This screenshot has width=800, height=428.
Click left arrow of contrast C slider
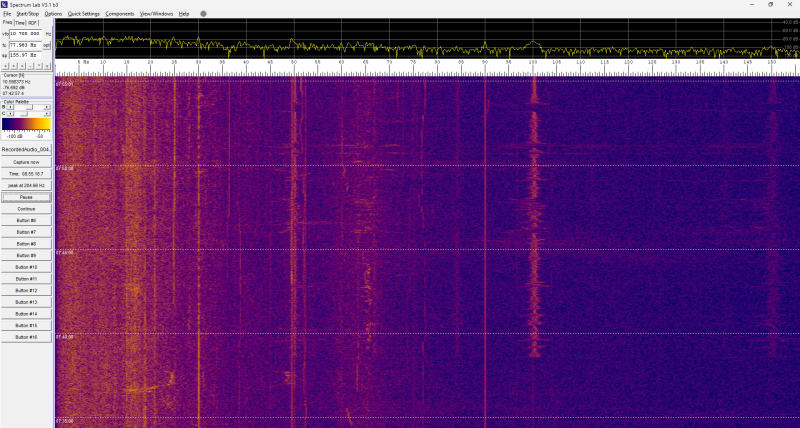pos(10,114)
